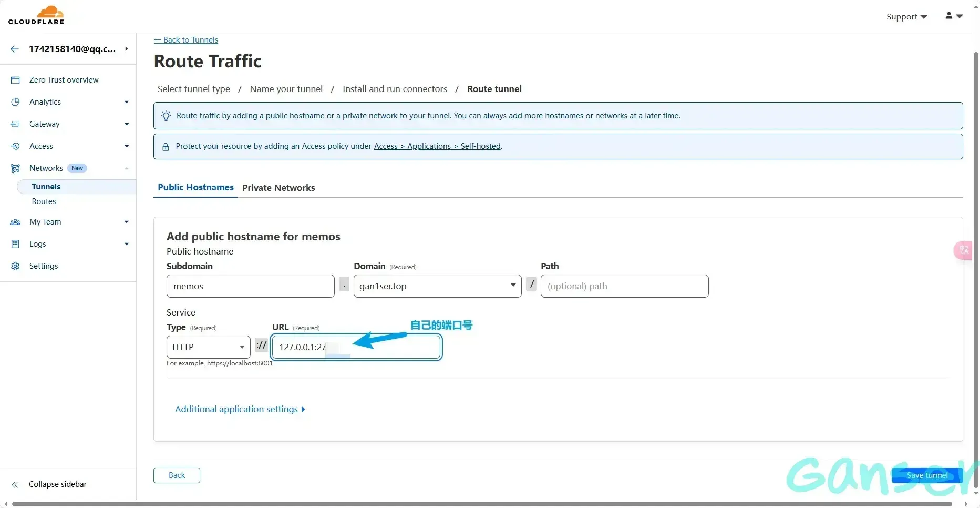Click the Access sidebar icon
Image resolution: width=980 pixels, height=508 pixels.
point(15,146)
